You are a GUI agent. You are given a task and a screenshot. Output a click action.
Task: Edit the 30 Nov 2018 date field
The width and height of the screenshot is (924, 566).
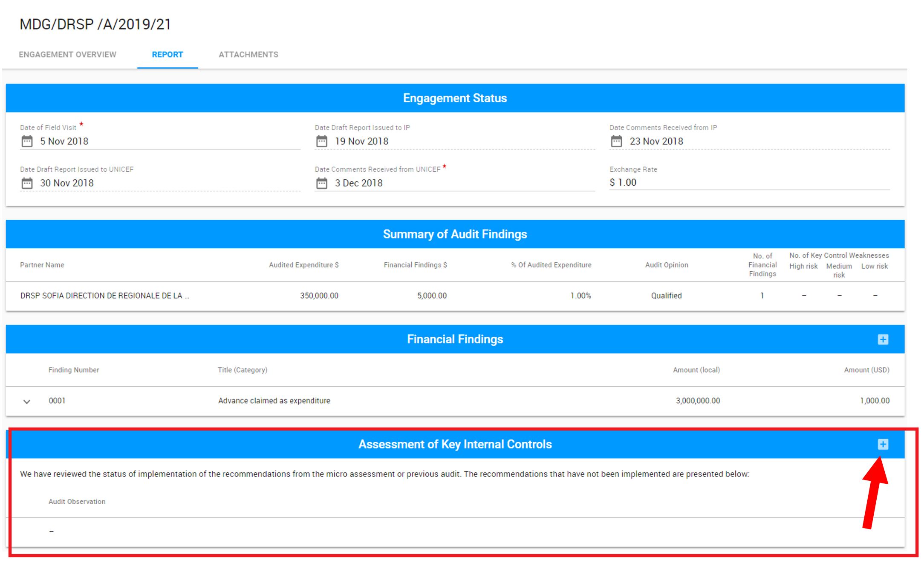click(x=160, y=183)
